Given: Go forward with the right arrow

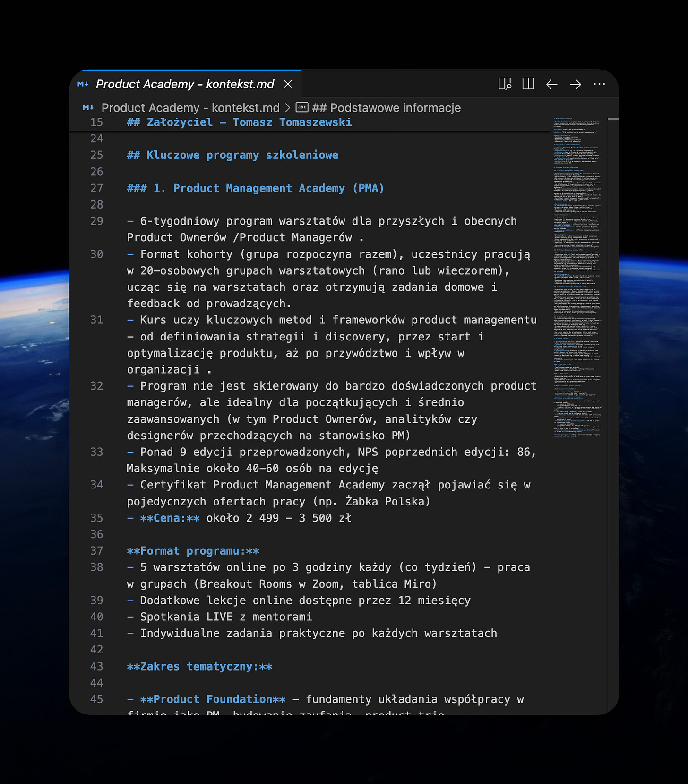Looking at the screenshot, I should pos(576,84).
